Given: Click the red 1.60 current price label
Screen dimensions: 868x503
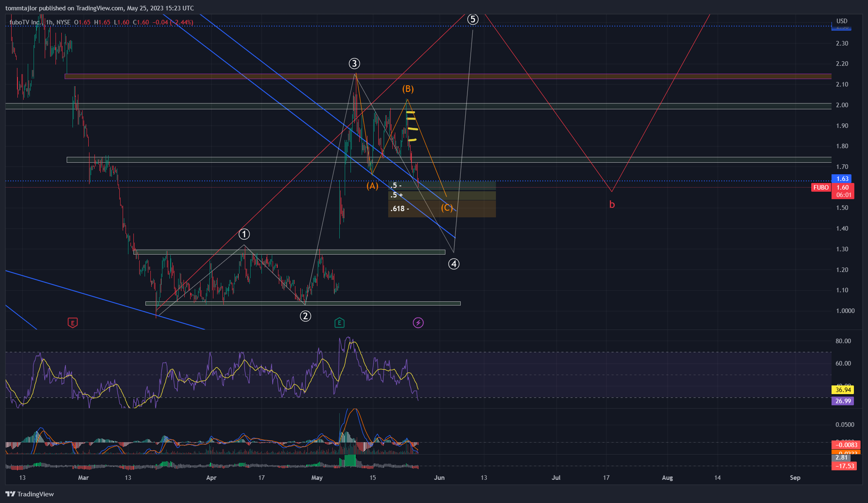Looking at the screenshot, I should 842,188.
